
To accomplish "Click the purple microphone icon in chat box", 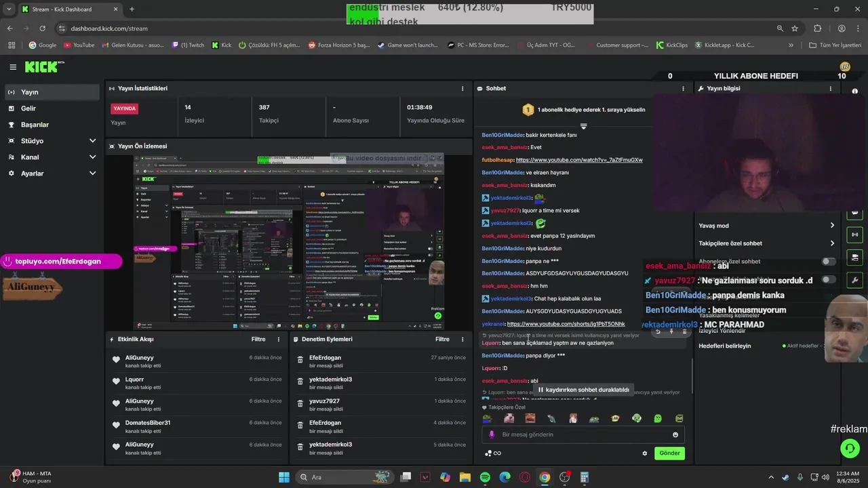I will [x=492, y=434].
